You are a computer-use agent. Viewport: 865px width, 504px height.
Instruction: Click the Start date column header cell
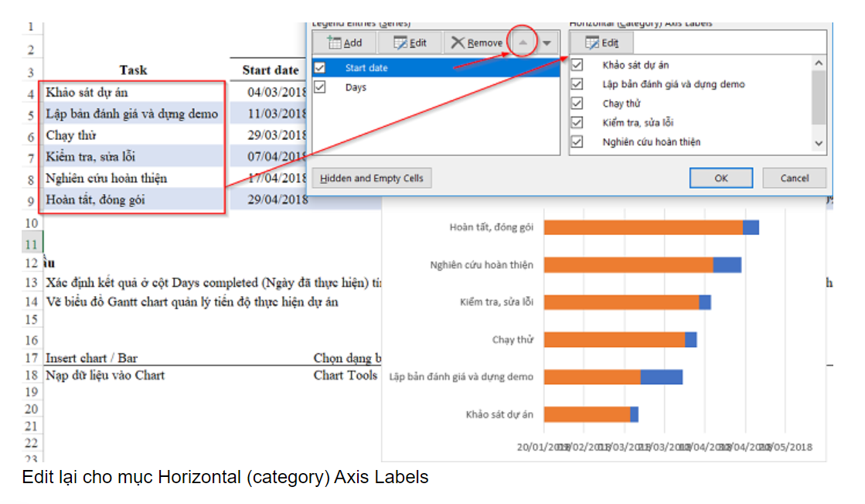(x=269, y=70)
